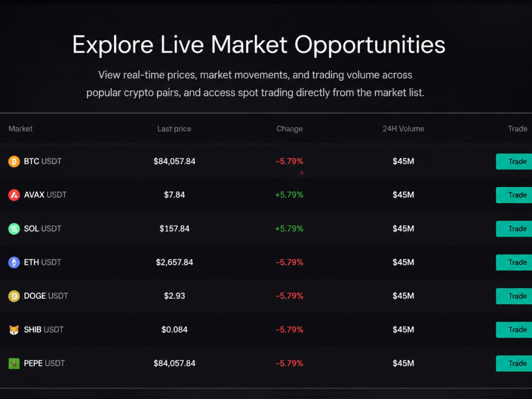Click the Shiba Inu dog icon
This screenshot has height=399, width=532.
tap(14, 329)
